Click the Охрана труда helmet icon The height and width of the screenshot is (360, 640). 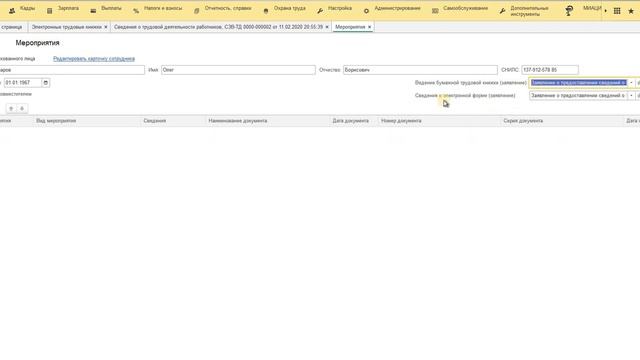(266, 11)
